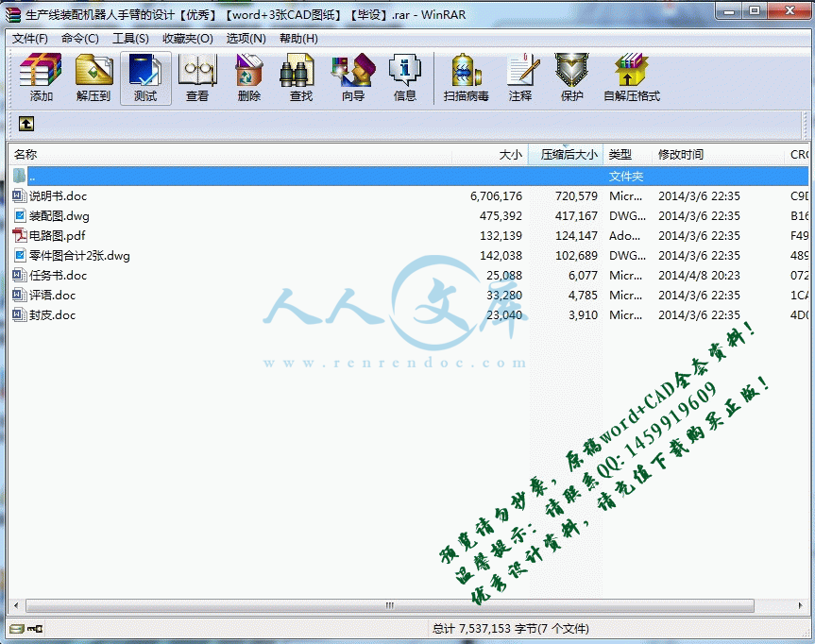Image resolution: width=815 pixels, height=644 pixels.
Task: Click the key password icon in status bar
Action: pos(35,629)
